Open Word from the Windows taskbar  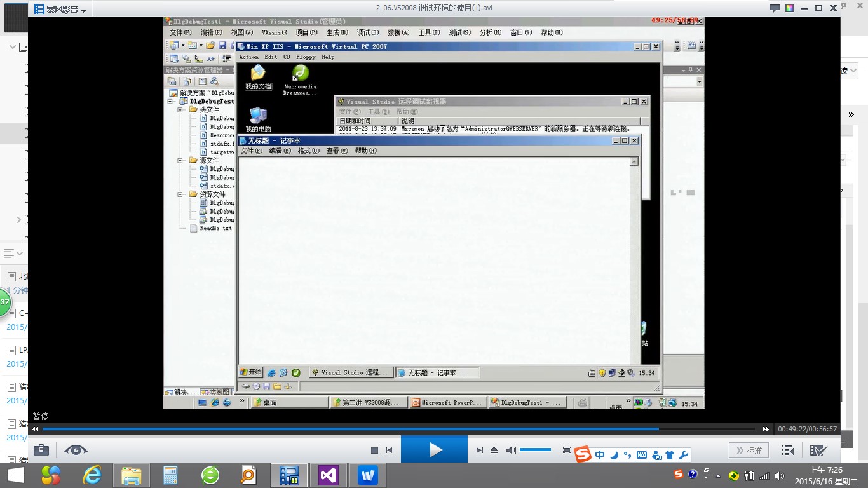point(368,475)
